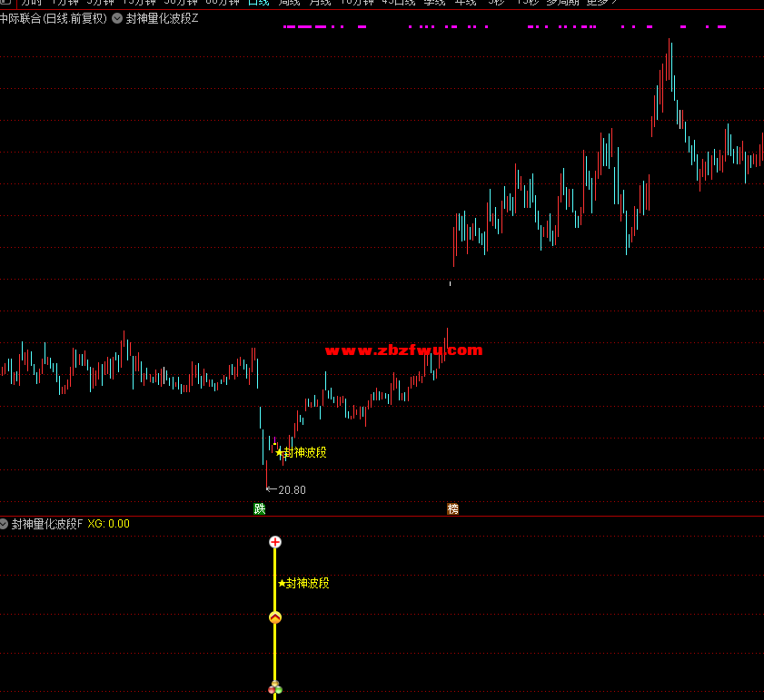Click the three colored balls icon
The height and width of the screenshot is (700, 764).
coord(275,687)
